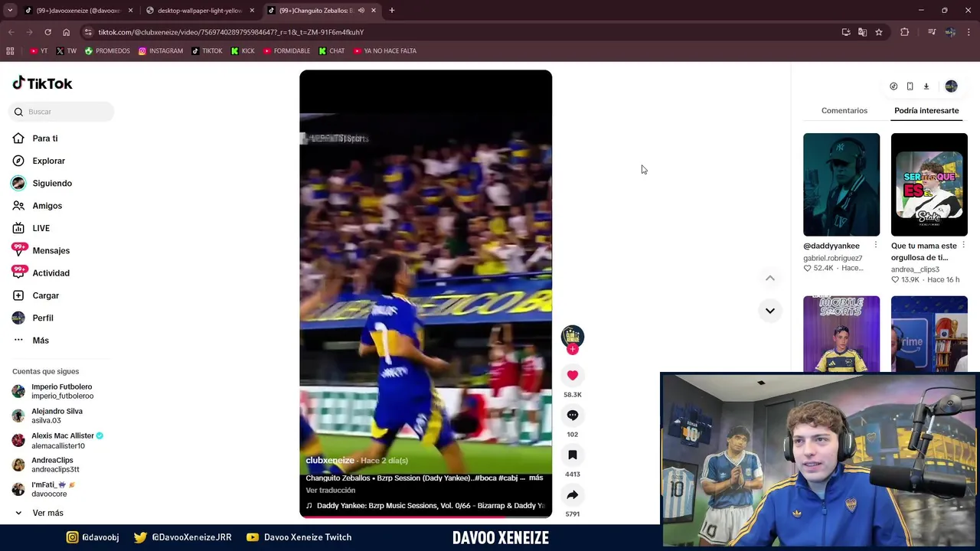980x551 pixels.
Task: Go to the next video arrow
Action: 770,311
